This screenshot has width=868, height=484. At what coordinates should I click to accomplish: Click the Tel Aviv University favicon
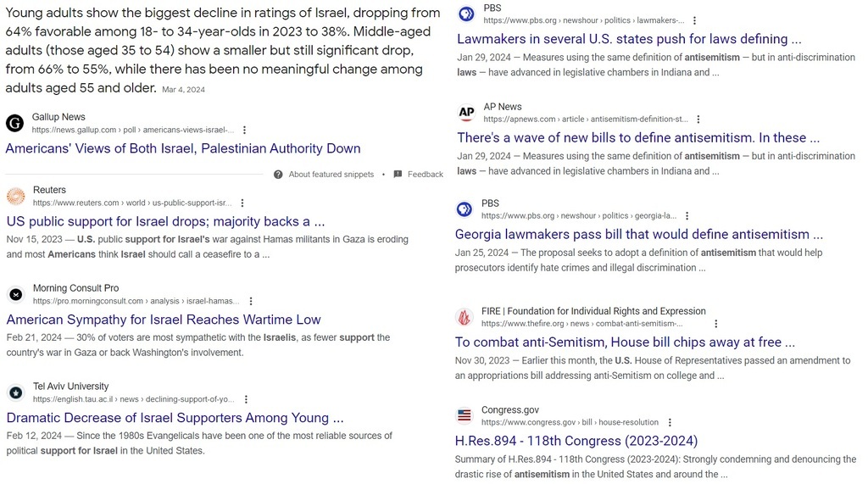[x=16, y=392]
